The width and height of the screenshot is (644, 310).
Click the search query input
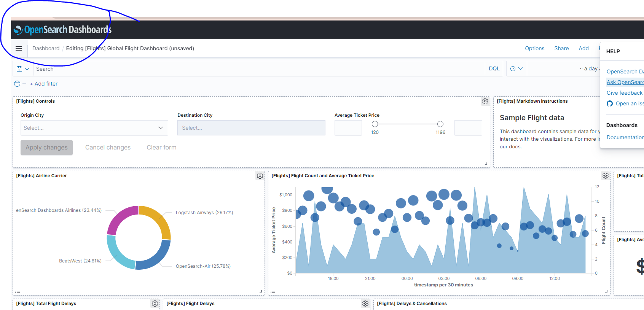259,69
